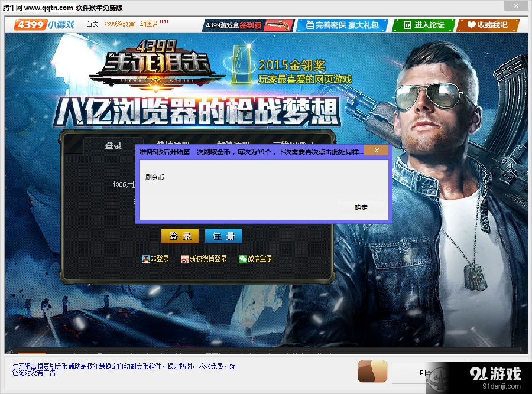Close the 刷金币 popup dialog
532x394 pixels.
click(377, 150)
